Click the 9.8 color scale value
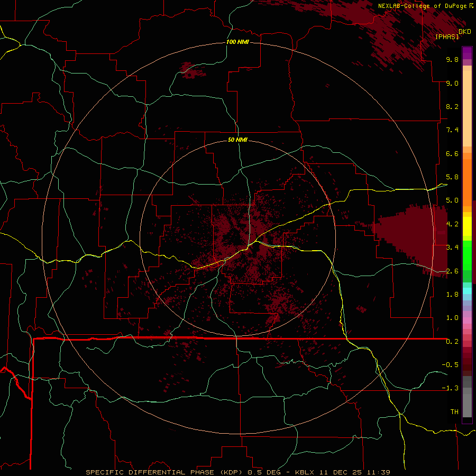 point(452,59)
